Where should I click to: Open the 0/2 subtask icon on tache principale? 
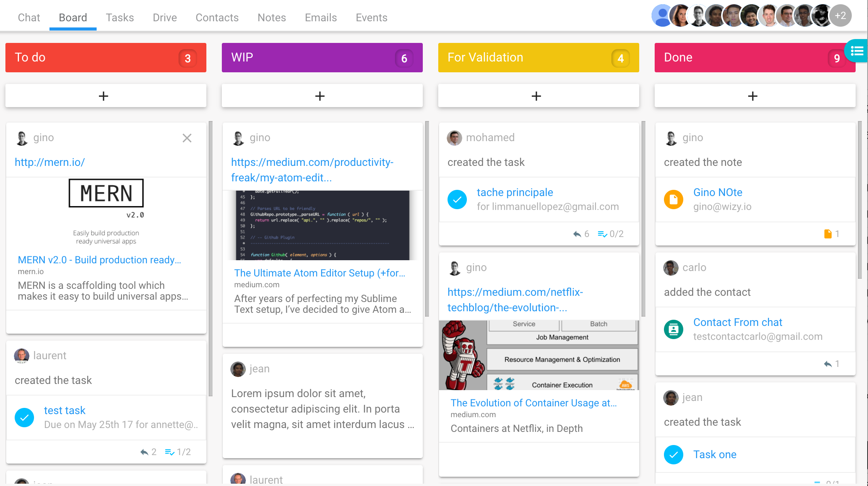pos(602,234)
